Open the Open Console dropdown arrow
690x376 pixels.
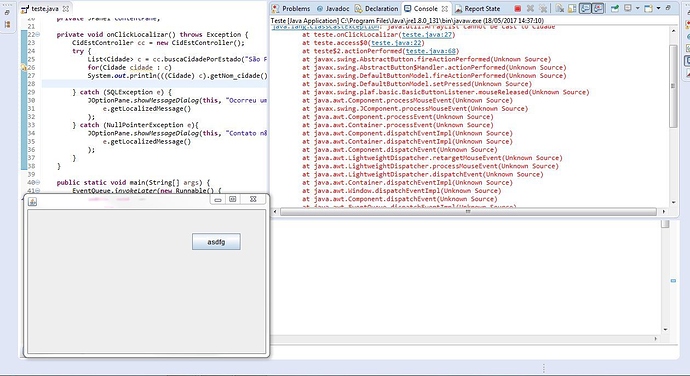click(x=659, y=8)
